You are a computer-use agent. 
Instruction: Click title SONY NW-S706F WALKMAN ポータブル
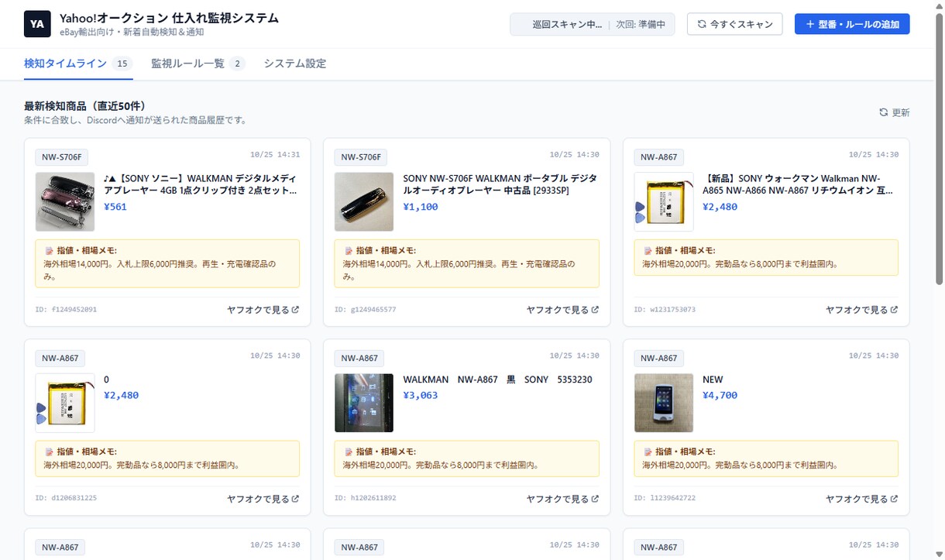click(x=500, y=184)
